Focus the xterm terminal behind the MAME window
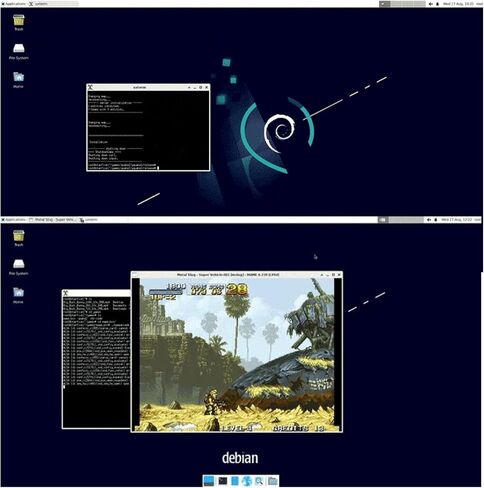 click(x=96, y=360)
